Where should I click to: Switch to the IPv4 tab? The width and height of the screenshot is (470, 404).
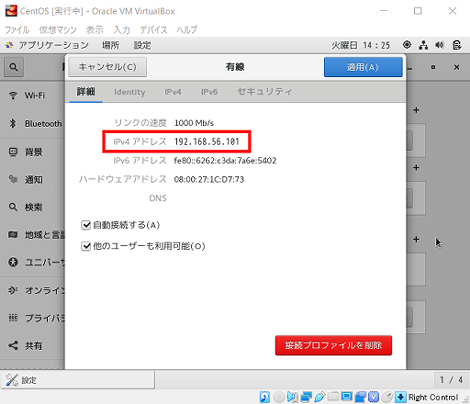click(x=173, y=92)
